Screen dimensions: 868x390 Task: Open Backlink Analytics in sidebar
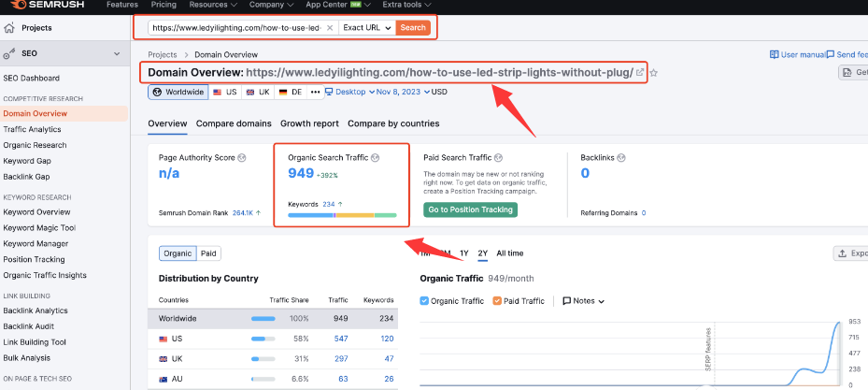click(x=36, y=311)
